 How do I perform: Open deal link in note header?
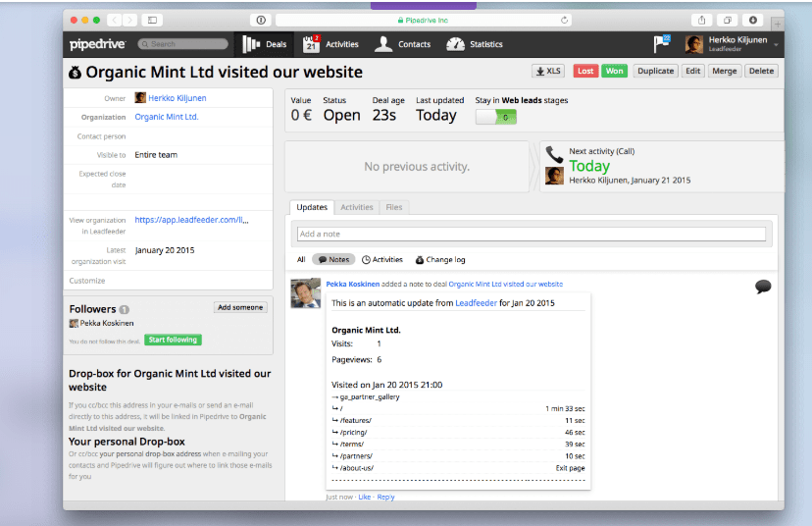pyautogui.click(x=505, y=284)
